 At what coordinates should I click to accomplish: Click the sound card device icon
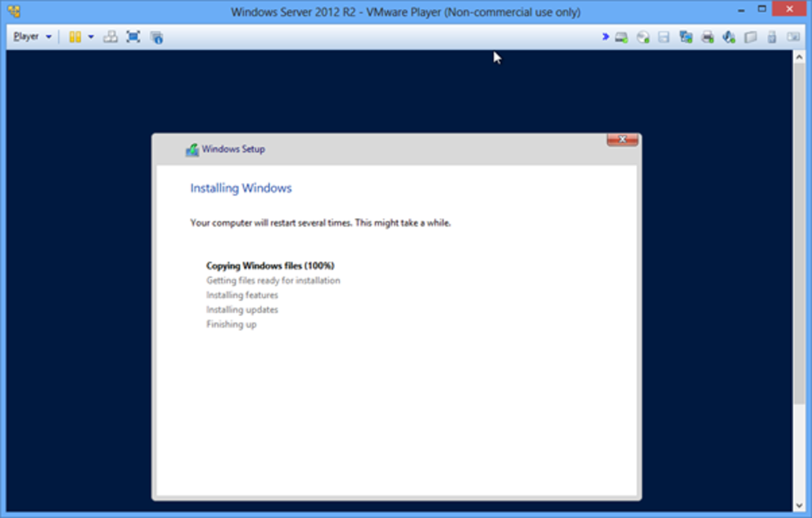pyautogui.click(x=729, y=37)
